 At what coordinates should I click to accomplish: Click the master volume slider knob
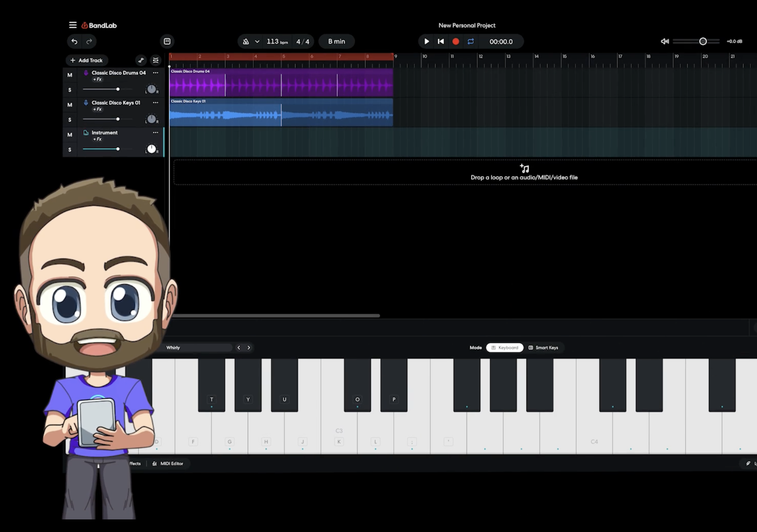coord(703,41)
